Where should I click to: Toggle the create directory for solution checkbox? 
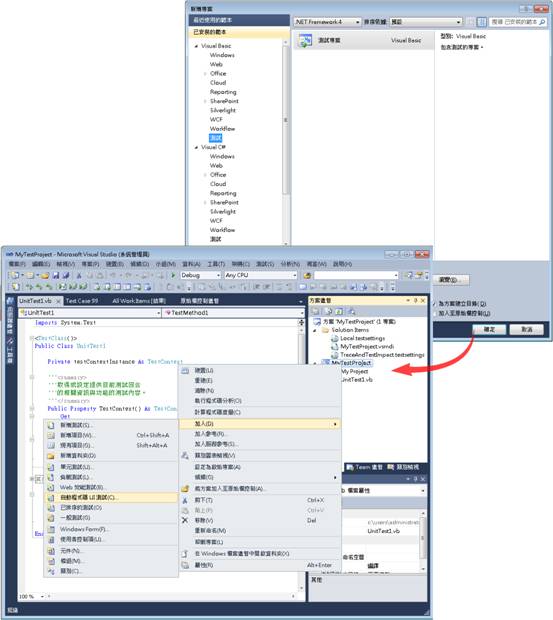(434, 304)
